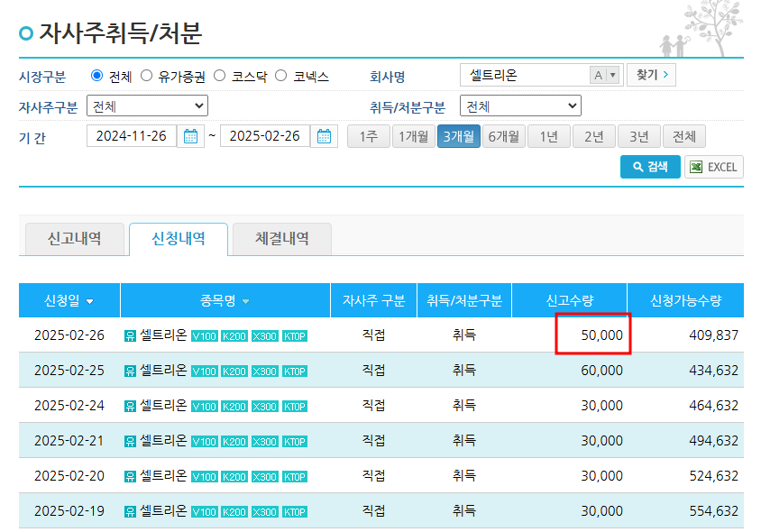The width and height of the screenshot is (761, 532).
Task: Open the end date calendar picker
Action: (324, 136)
